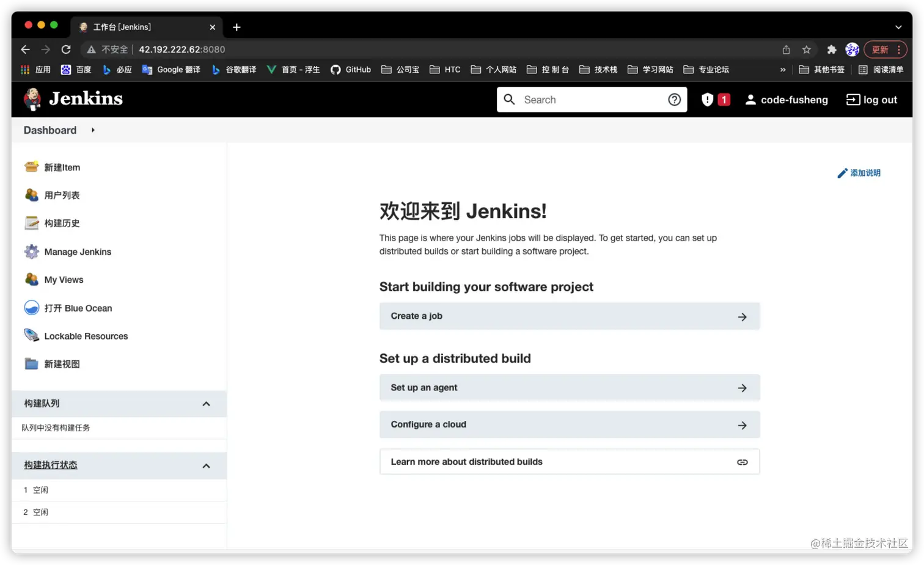The width and height of the screenshot is (924, 565).
Task: Click the red notification badge showing 1
Action: point(724,100)
